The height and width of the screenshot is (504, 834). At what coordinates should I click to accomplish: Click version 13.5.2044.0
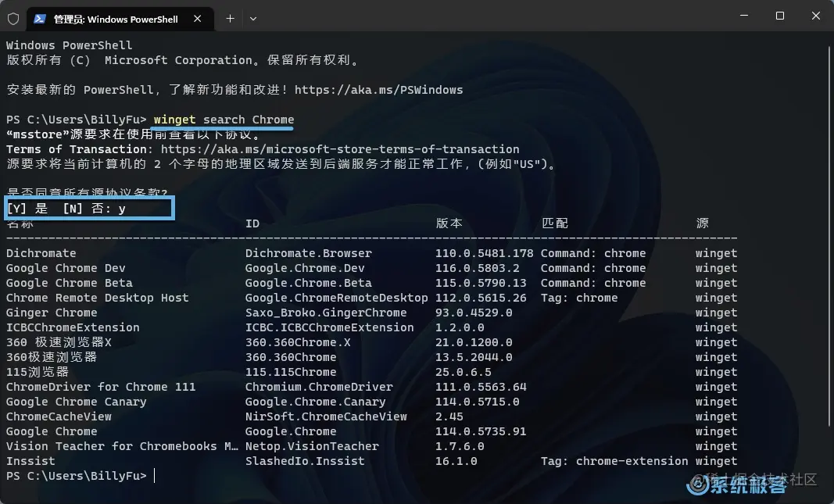(x=474, y=357)
